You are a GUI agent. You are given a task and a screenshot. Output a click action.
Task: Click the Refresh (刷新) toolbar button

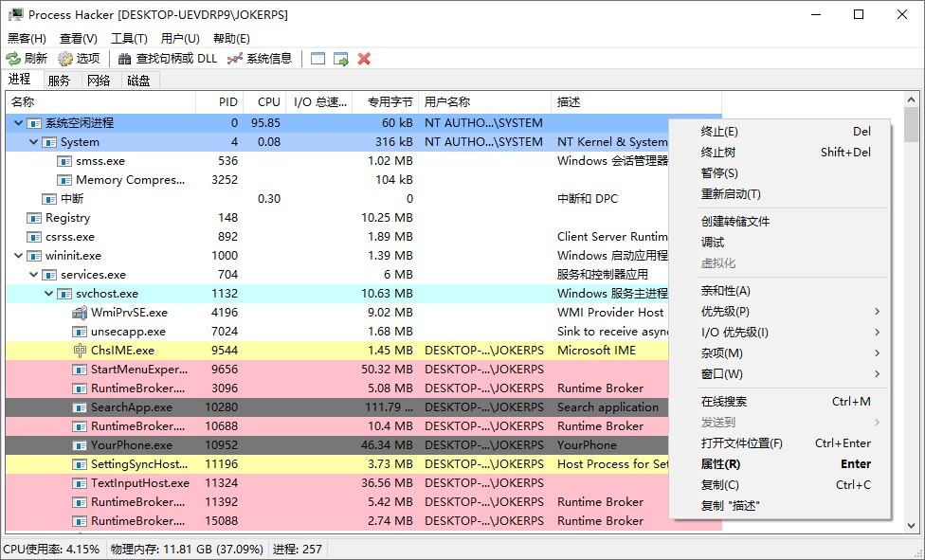click(x=27, y=59)
